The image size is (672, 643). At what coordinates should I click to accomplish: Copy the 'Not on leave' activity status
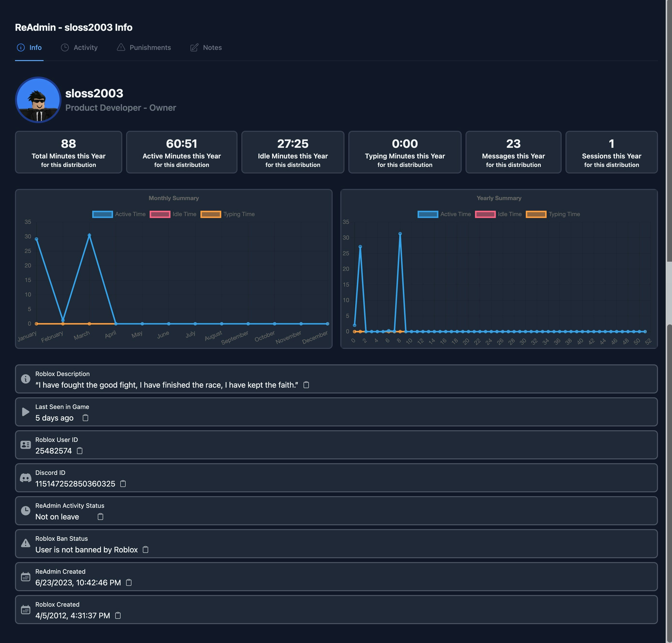(x=100, y=517)
